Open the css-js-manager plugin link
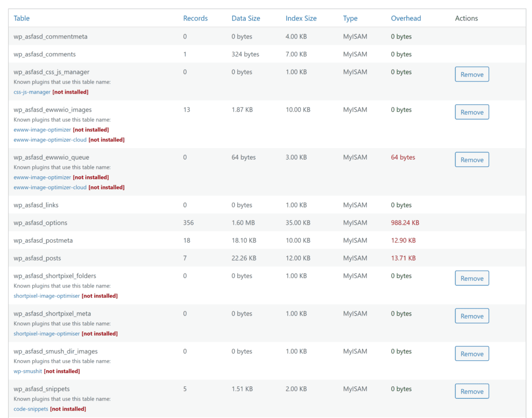Image resolution: width=532 pixels, height=418 pixels. tap(32, 92)
